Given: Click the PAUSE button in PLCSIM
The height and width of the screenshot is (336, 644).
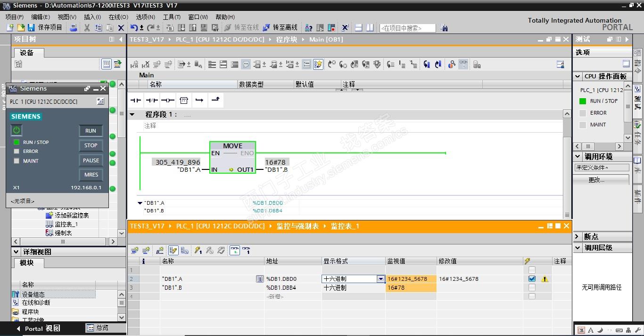Looking at the screenshot, I should 91,160.
